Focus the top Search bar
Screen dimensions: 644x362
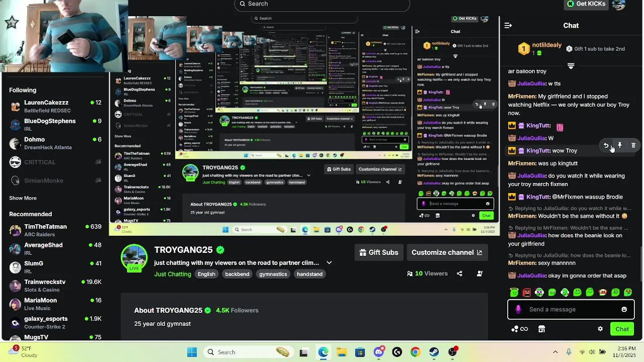pyautogui.click(x=322, y=5)
